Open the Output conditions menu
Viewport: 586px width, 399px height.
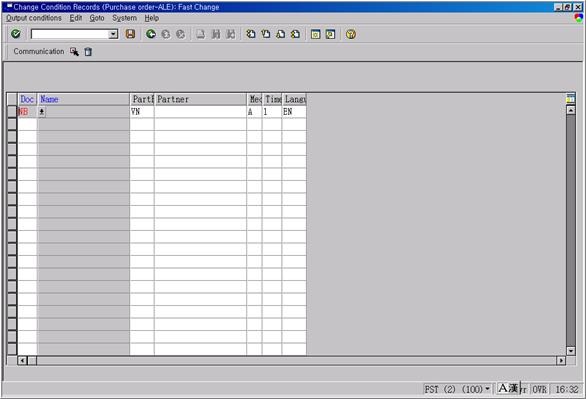(x=34, y=18)
